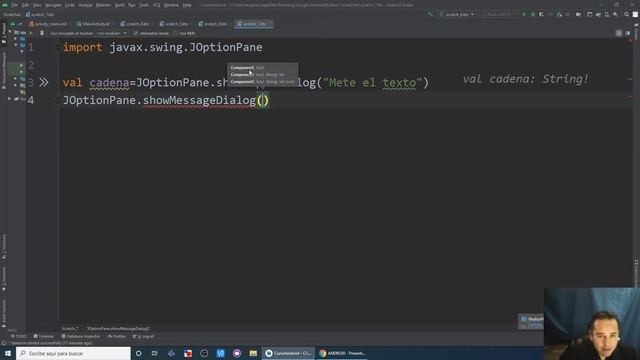Click the scratch_7.kts breadcrumb in the navigation bar
The width and height of the screenshot is (640, 360).
click(x=40, y=14)
